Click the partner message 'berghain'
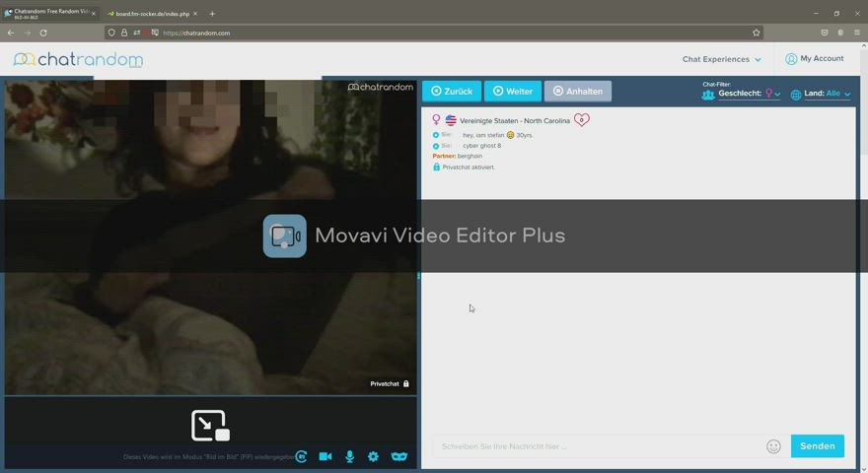Image resolution: width=868 pixels, height=473 pixels. click(470, 156)
